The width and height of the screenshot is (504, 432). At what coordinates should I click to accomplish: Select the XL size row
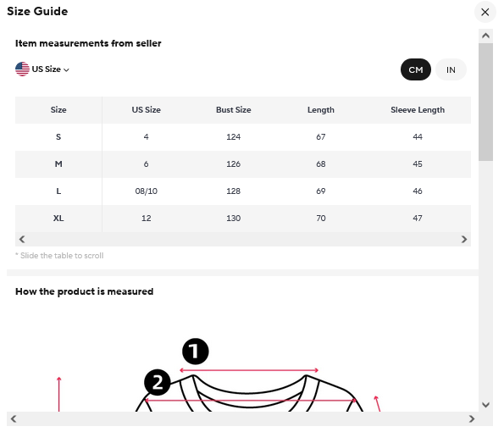click(243, 219)
